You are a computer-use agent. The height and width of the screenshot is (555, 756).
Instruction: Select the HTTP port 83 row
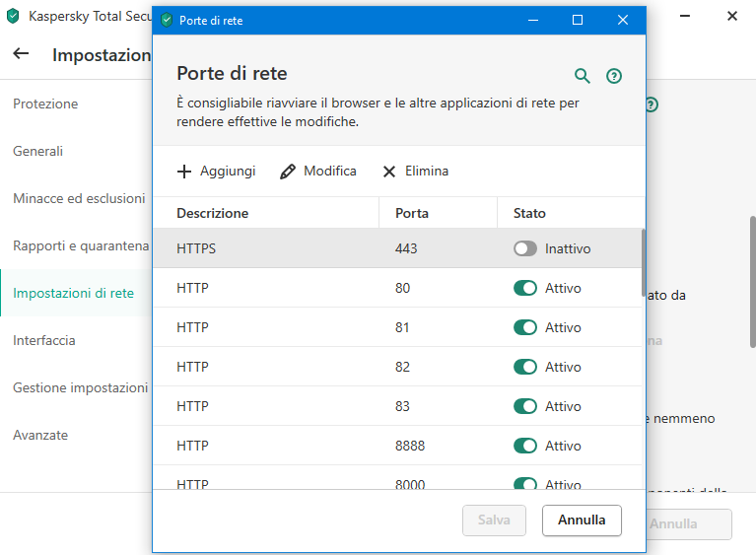coord(296,407)
